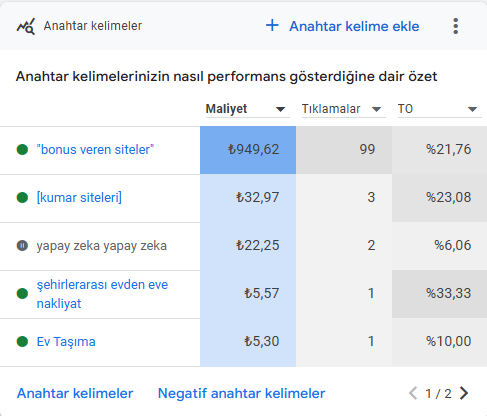Click green status dot for "bonus veren siteler"
This screenshot has height=416, width=487.
tap(22, 150)
